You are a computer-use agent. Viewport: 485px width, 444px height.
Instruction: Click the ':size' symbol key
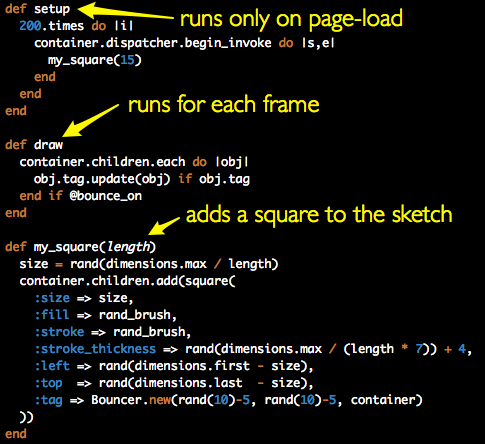coord(52,298)
